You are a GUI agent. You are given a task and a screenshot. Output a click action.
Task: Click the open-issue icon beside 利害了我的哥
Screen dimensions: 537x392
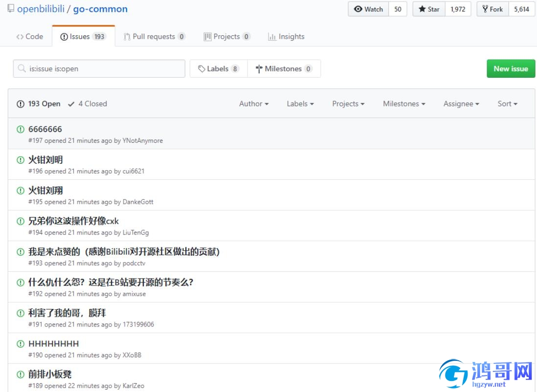pyautogui.click(x=21, y=313)
